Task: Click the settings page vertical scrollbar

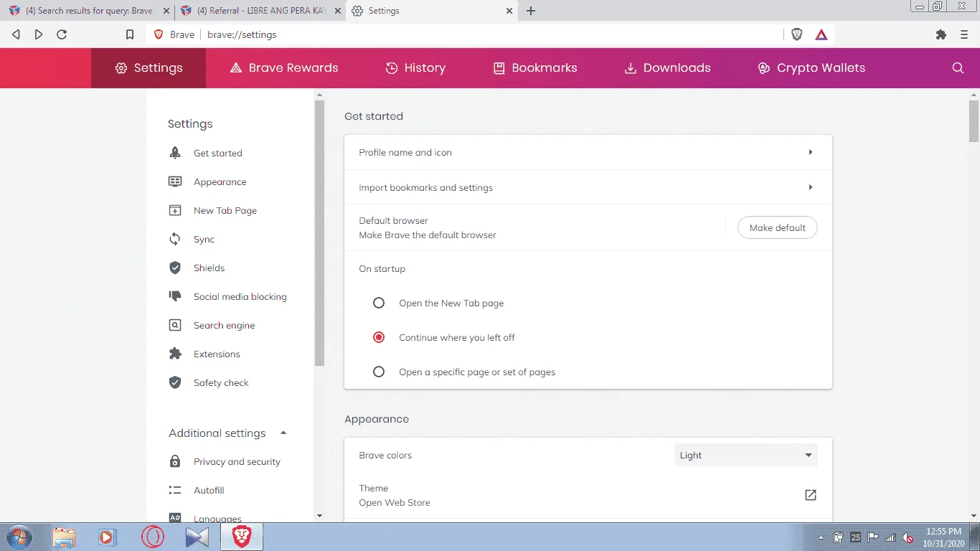Action: [974, 121]
